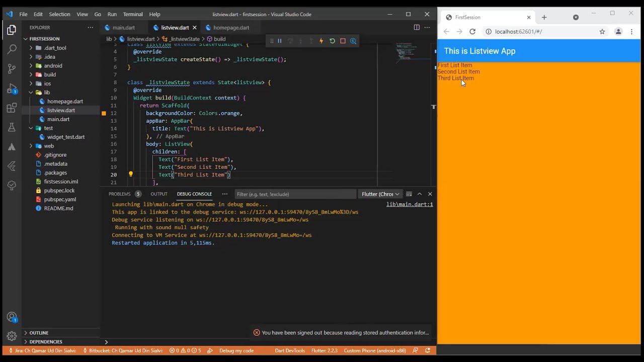Screen dimensions: 644x362
Task: Clear the debug console output
Action: point(409,194)
